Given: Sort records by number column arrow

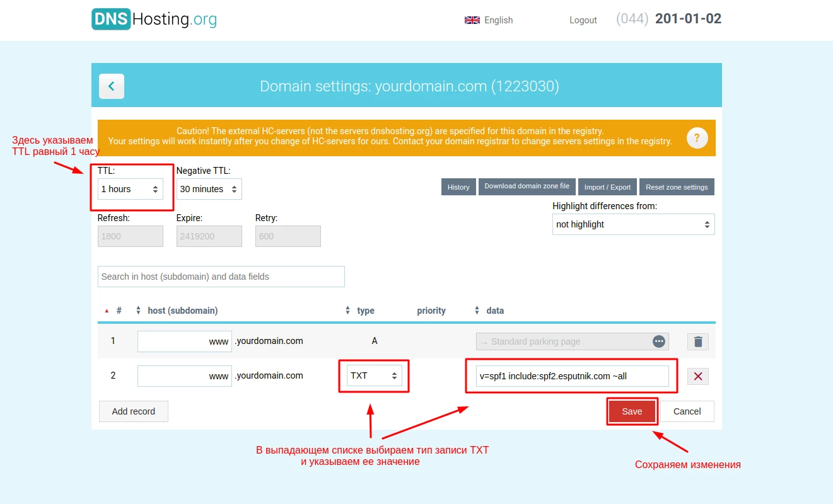Looking at the screenshot, I should (107, 311).
